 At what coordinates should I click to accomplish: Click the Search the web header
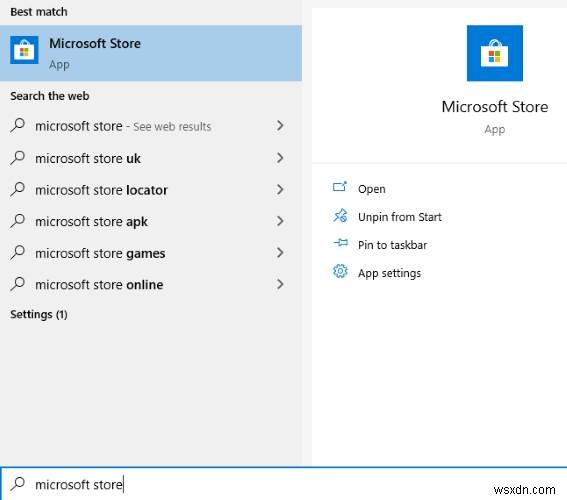click(x=50, y=96)
